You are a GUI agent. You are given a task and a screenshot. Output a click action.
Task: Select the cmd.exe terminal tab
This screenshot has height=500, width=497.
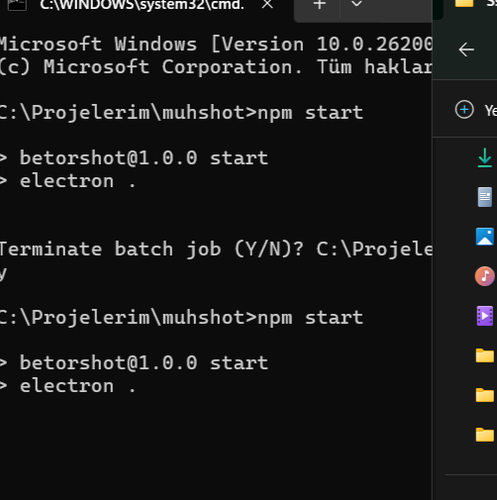pyautogui.click(x=143, y=7)
